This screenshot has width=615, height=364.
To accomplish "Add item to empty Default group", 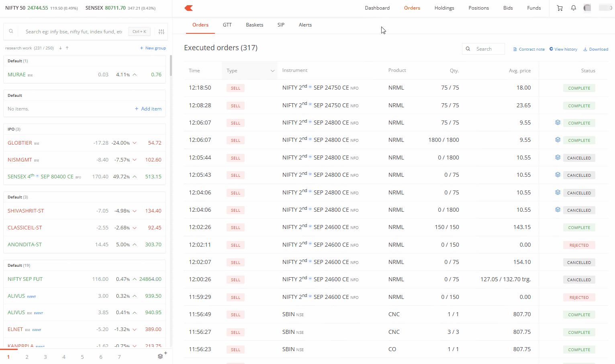I will click(148, 109).
